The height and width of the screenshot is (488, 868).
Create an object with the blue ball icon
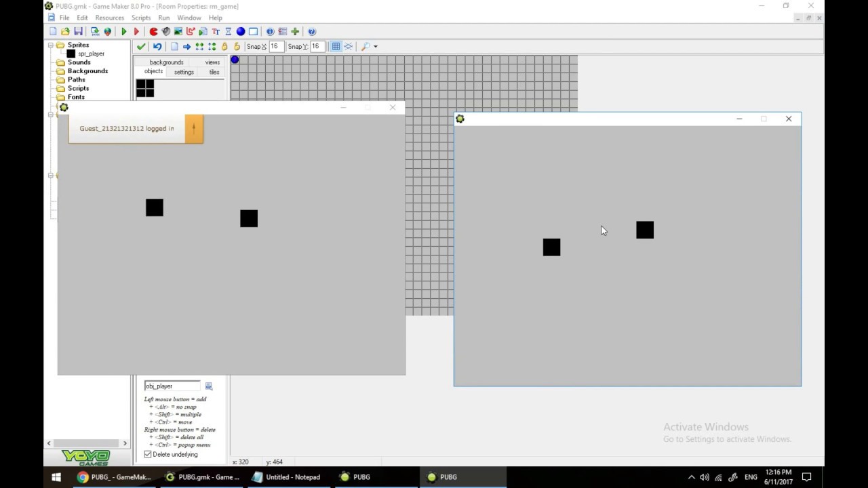pos(240,31)
